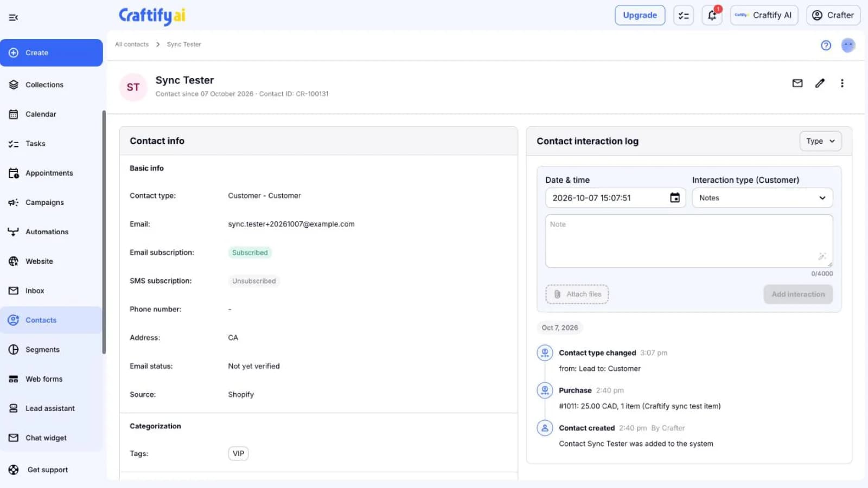Image resolution: width=868 pixels, height=488 pixels.
Task: Open the Craftify AI workspace switcher
Action: 764,15
